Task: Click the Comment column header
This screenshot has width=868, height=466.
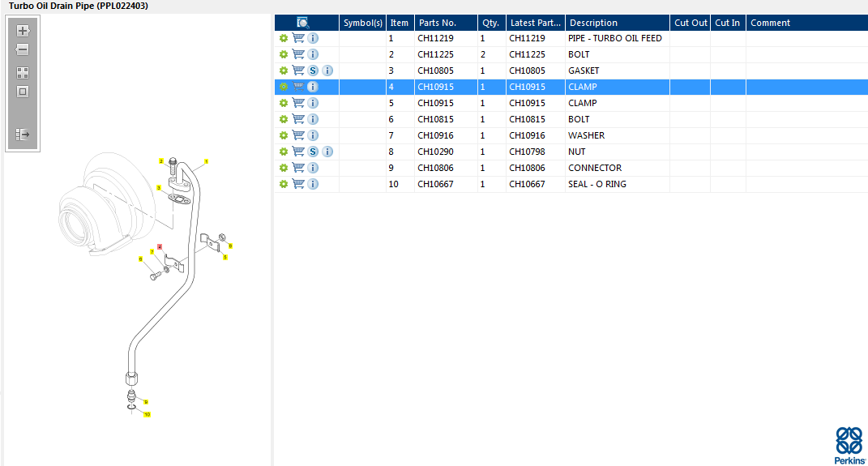Action: tap(807, 23)
